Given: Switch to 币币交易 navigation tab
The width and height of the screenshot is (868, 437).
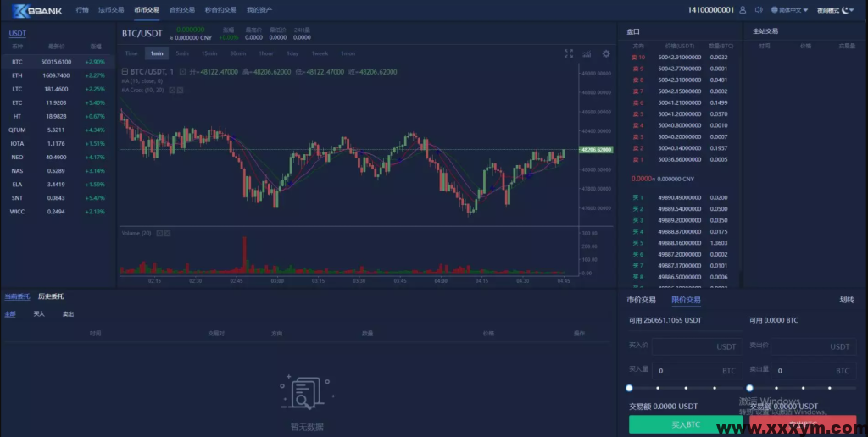Looking at the screenshot, I should (147, 10).
